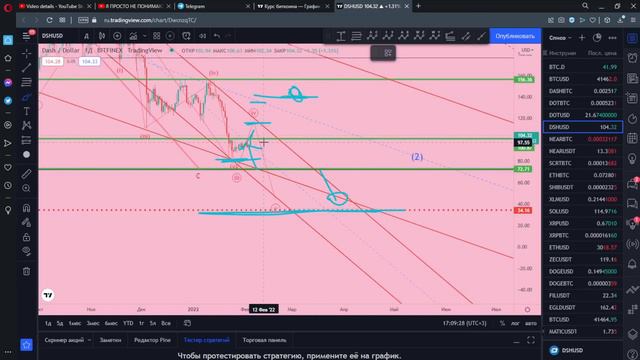Toggle magnet mode in the drawing sidebar
Image resolution: width=640 pixels, height=360 pixels.
pyautogui.click(x=27, y=208)
